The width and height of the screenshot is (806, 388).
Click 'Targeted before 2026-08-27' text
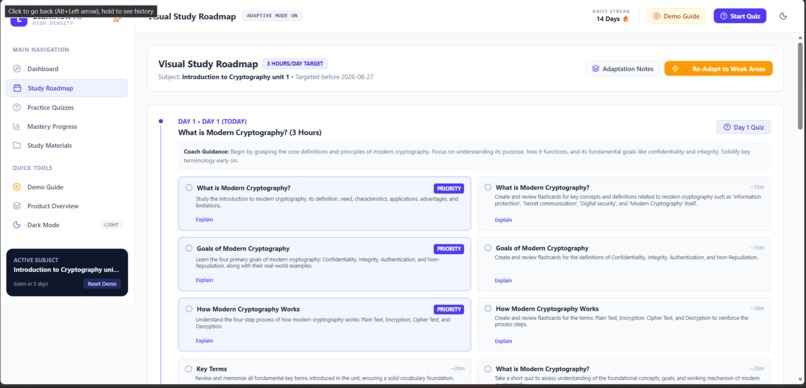(x=335, y=77)
